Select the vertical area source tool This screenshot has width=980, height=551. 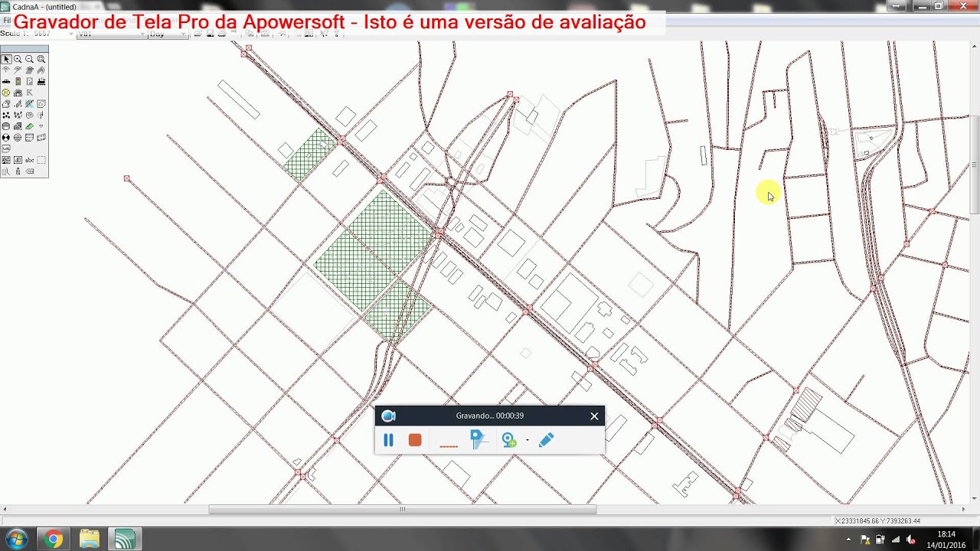point(41,70)
